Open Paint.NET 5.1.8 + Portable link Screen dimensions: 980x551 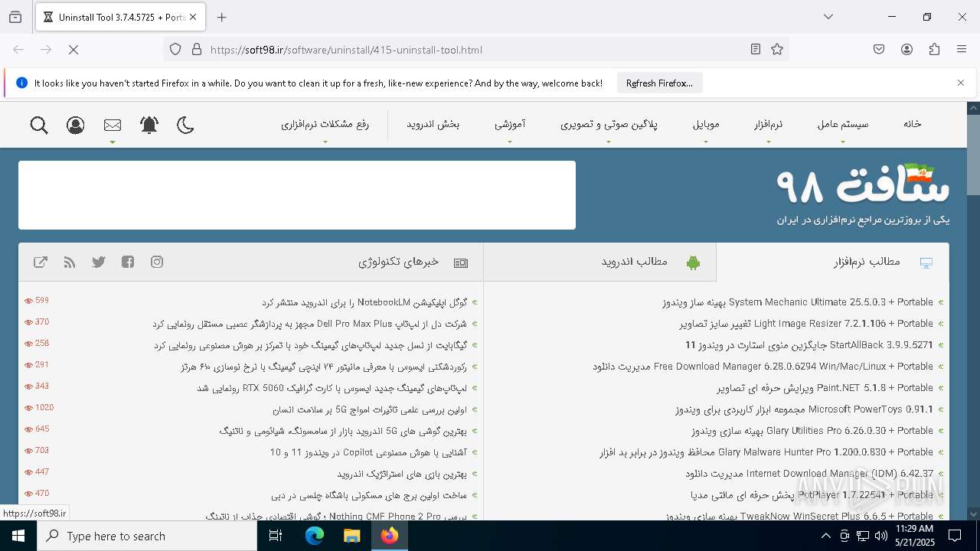click(825, 388)
